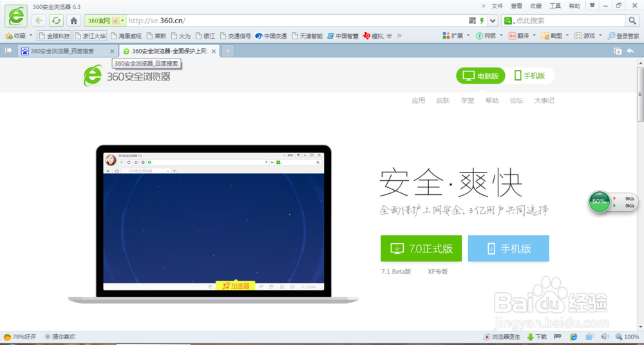The image size is (644, 345).
Task: Click the 点此搜索 search box
Action: 570,21
